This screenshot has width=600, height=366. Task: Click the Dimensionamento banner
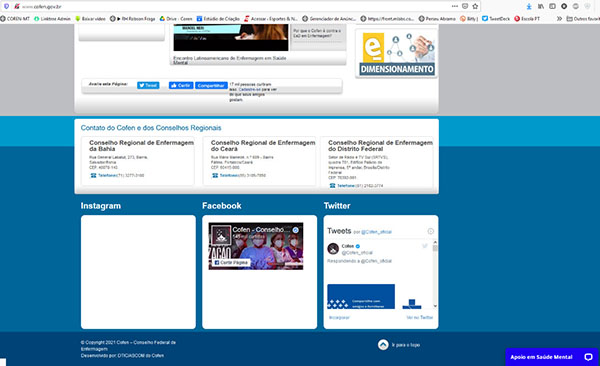point(397,54)
